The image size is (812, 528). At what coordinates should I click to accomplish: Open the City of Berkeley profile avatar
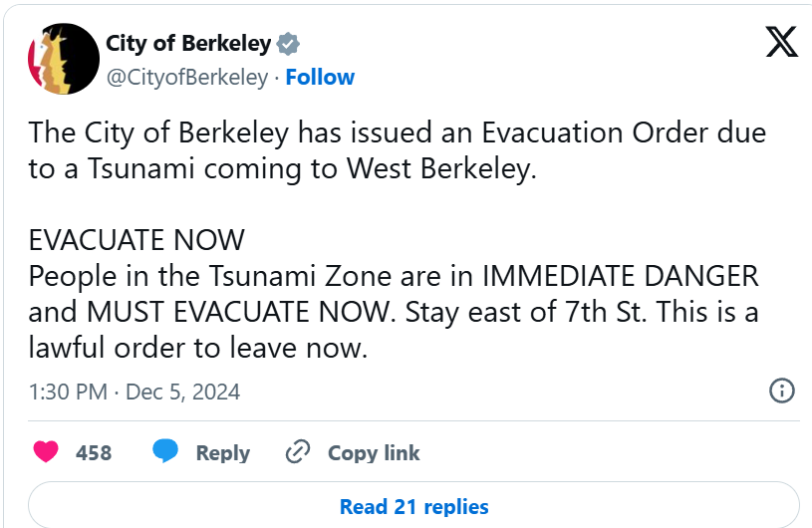point(64,59)
